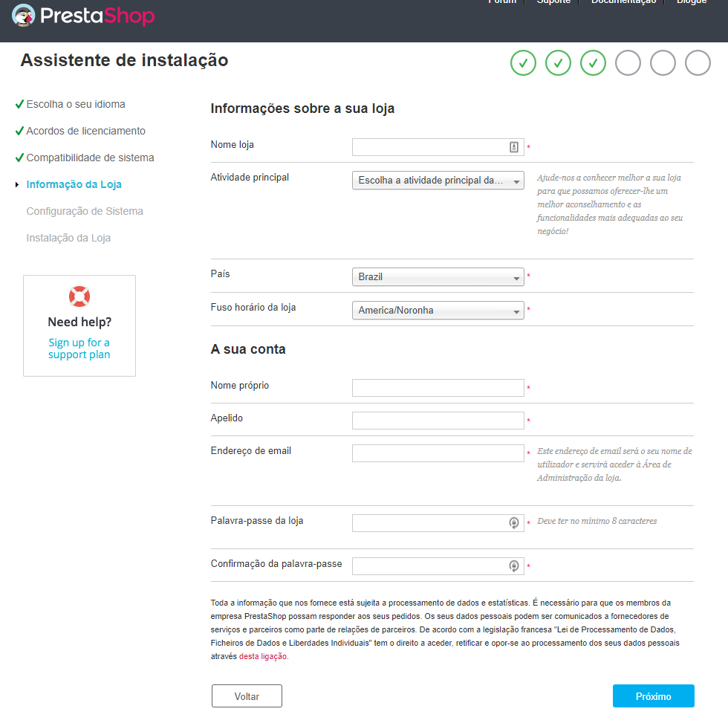
Task: Reveal the Palavra-passe da loja password
Action: point(515,522)
